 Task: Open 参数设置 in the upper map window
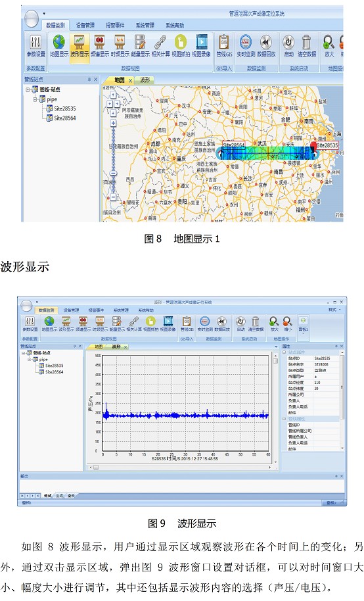tap(35, 45)
